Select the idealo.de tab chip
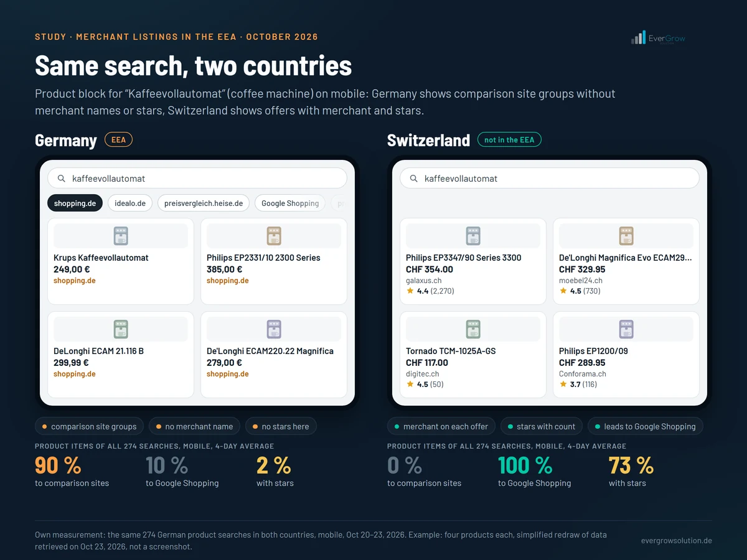Viewport: 747px width, 560px height. click(x=130, y=203)
